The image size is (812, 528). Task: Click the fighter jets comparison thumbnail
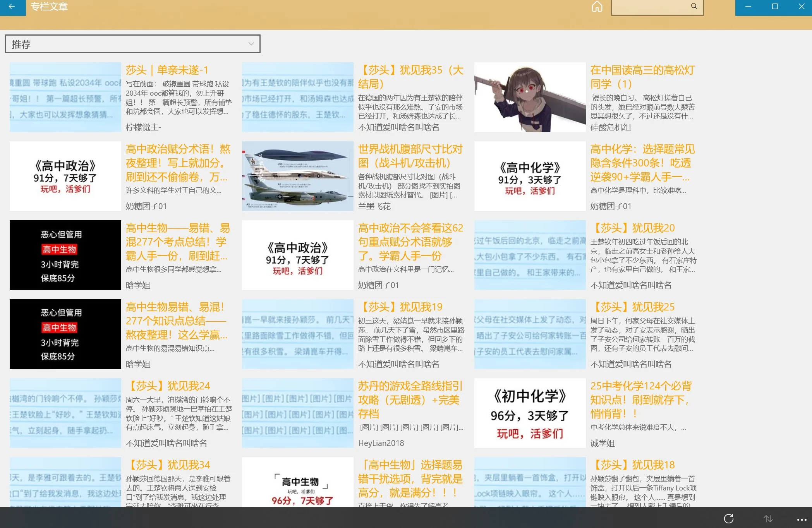coord(297,176)
